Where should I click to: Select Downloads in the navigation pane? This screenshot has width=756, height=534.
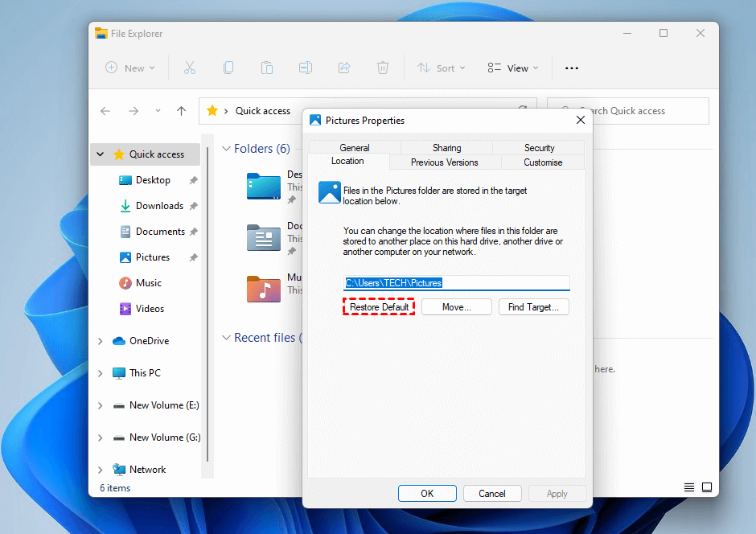159,206
